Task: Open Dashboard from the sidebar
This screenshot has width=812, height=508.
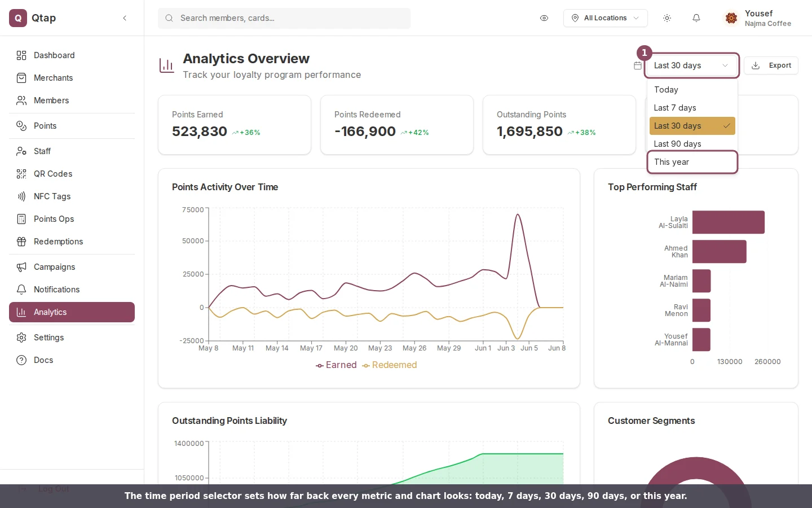Action: pos(72,55)
